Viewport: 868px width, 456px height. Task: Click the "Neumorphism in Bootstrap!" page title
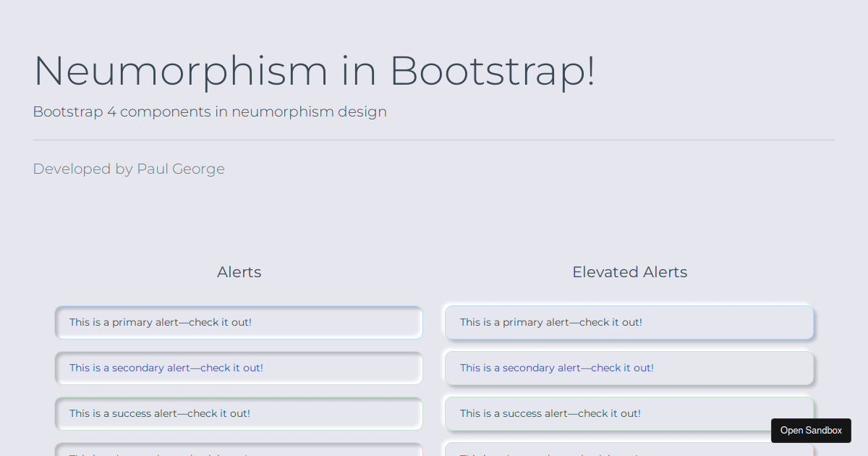click(x=314, y=72)
